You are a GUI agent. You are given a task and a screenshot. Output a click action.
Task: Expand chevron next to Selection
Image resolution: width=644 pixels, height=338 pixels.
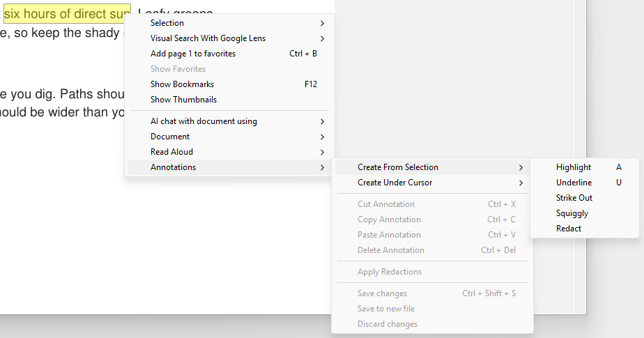(323, 24)
